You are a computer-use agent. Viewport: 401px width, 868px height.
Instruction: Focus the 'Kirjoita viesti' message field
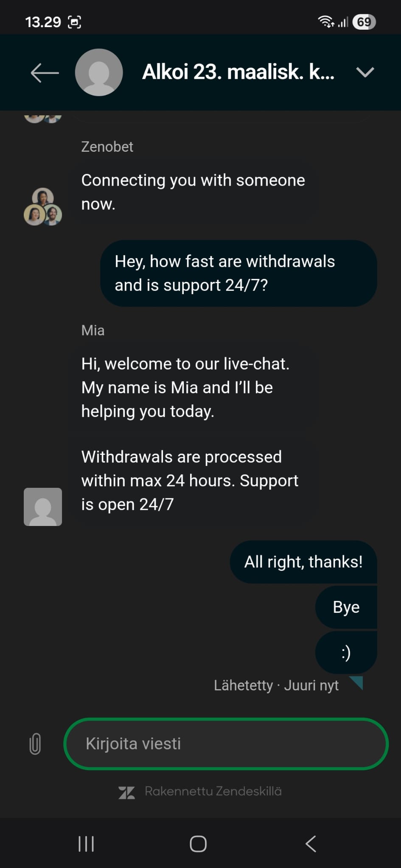[226, 743]
